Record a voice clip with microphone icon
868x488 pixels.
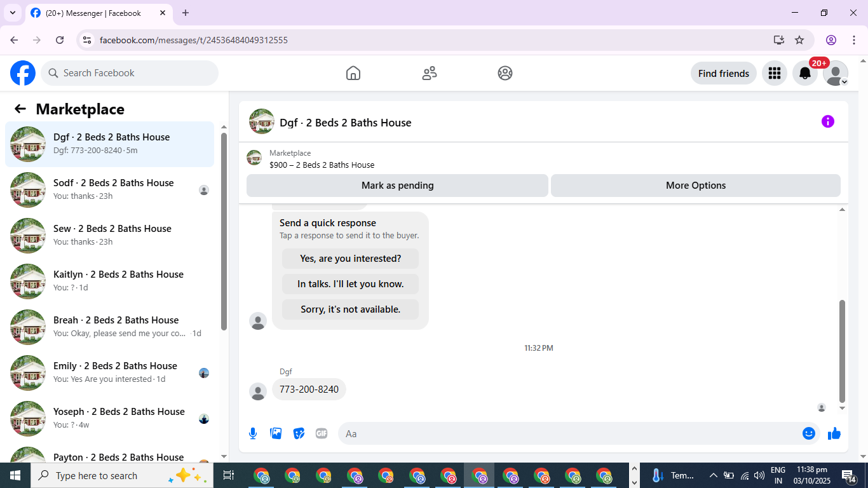tap(253, 433)
